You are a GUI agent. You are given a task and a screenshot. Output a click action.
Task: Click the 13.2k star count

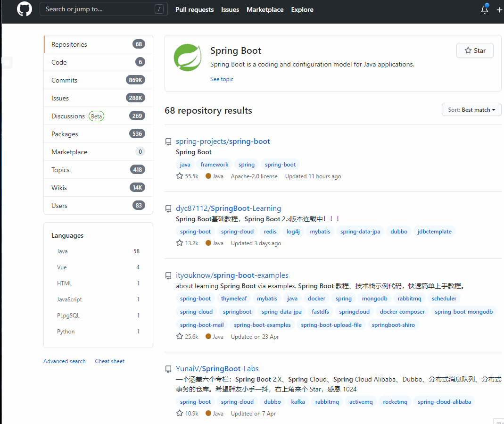pos(187,243)
